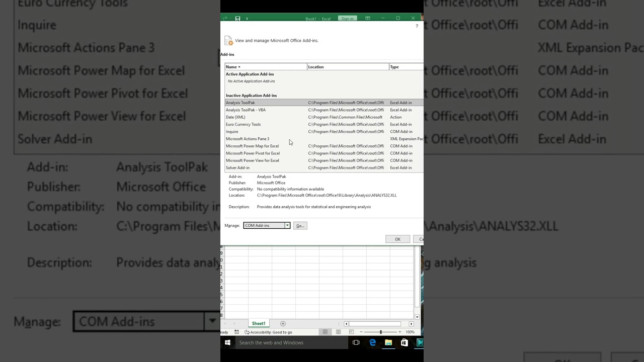The height and width of the screenshot is (362, 644).
Task: Open the Store from taskbar
Action: coord(404,343)
